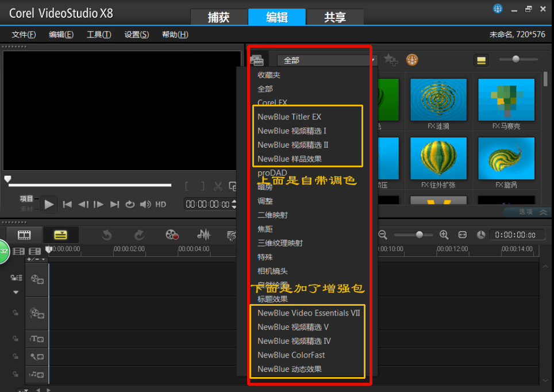The image size is (554, 392).
Task: Click 调整 in the filter list
Action: 265,201
